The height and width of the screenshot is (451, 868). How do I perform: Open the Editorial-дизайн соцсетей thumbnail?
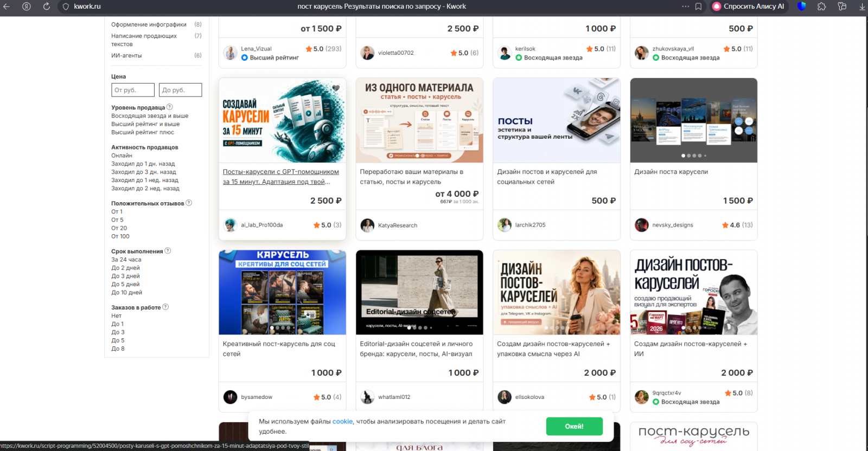[419, 292]
